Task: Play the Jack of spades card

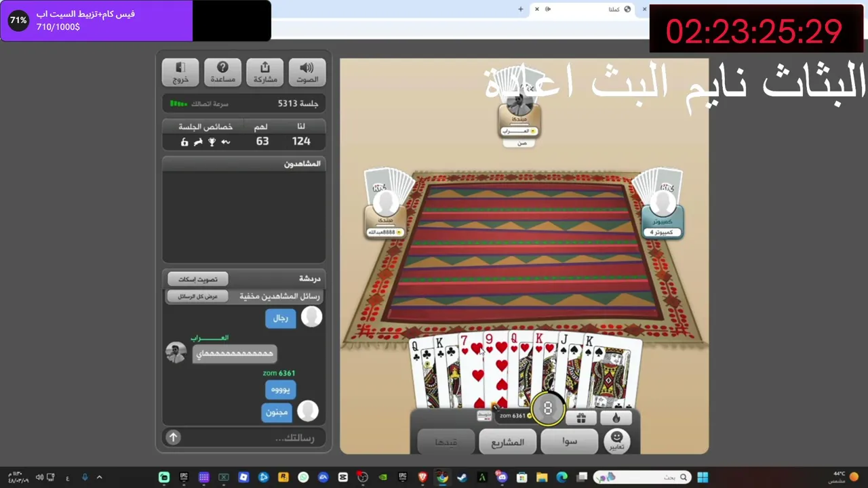Action: 570,371
